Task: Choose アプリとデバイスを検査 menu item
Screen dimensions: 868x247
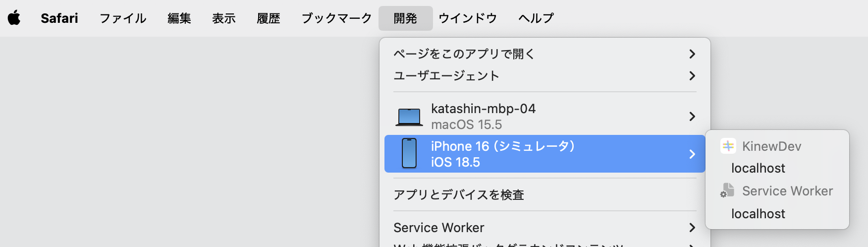Action: pyautogui.click(x=545, y=194)
